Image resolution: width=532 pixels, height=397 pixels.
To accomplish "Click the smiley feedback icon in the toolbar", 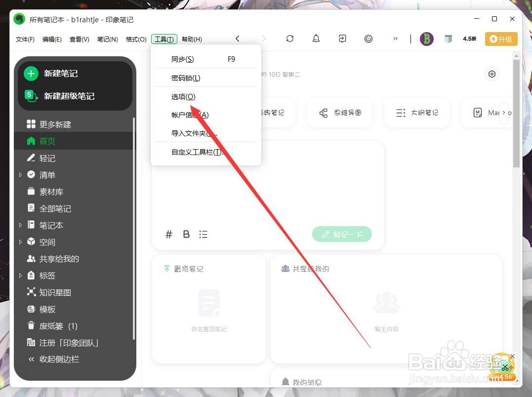I will 368,39.
